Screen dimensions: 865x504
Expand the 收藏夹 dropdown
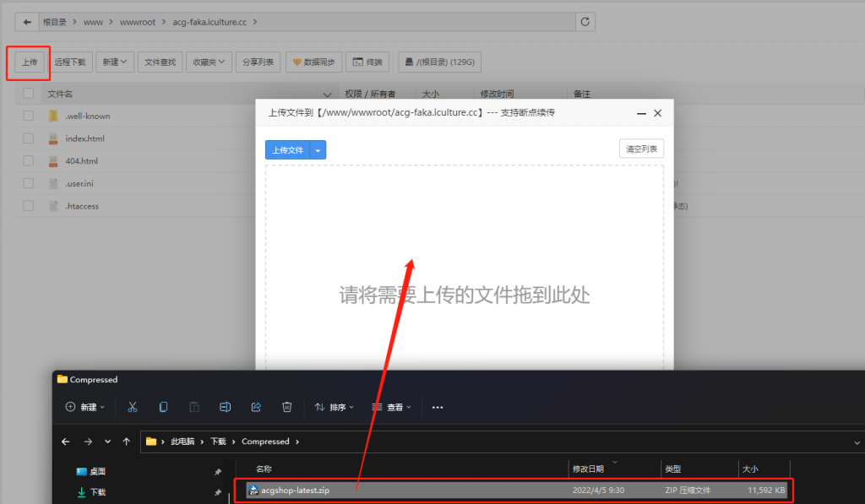coord(209,62)
